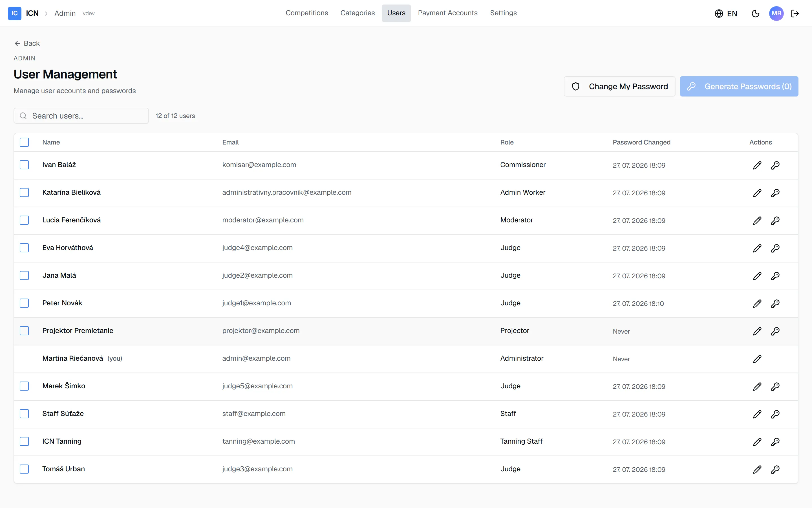Click email administrativny.pracovnik@example.com
Viewport: 812px width, 508px height.
click(x=286, y=192)
